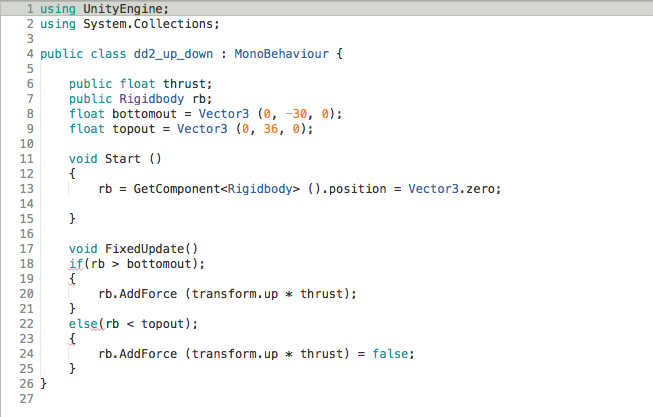
Task: Click line number 20 in the gutter
Action: (28, 293)
